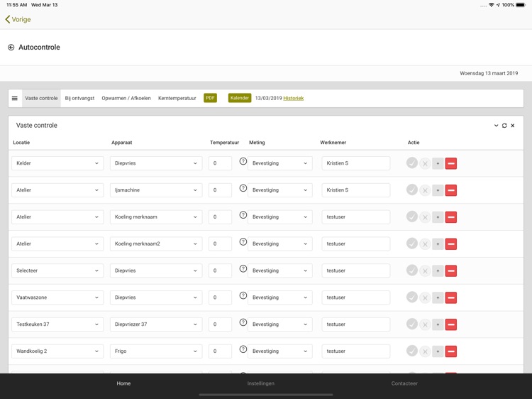Viewport: 532px width, 399px height.
Task: Click the help icon in the Ijsmachine row
Action: [243, 188]
